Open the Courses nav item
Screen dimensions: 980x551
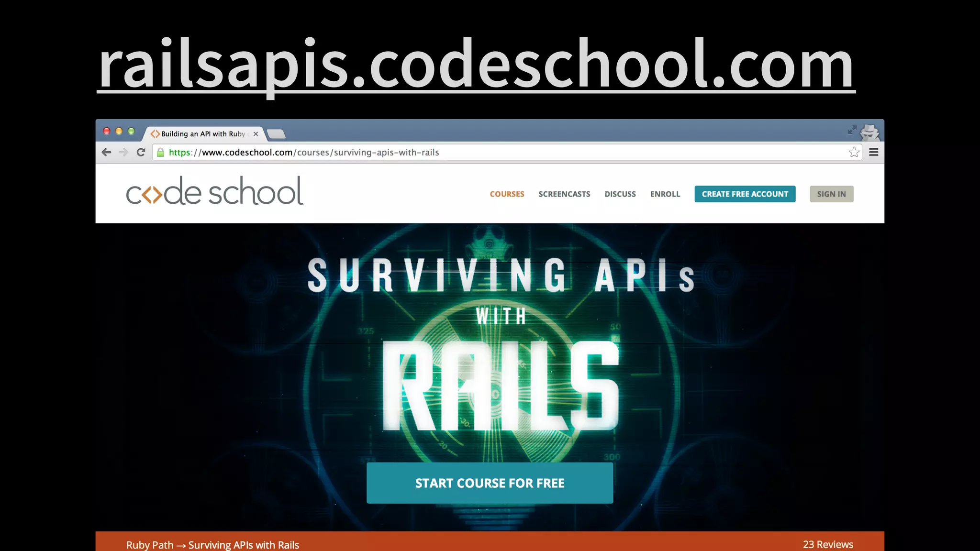click(x=507, y=194)
